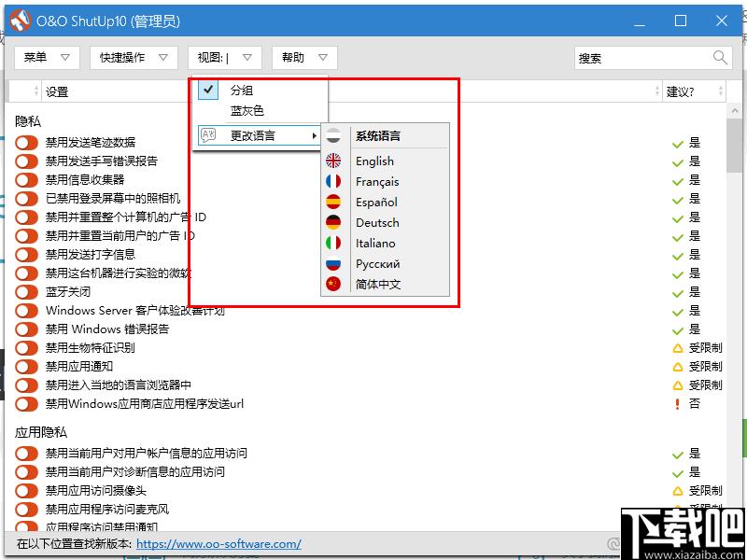The image size is (747, 560).
Task: Toggle 已禁用登录屏幕中的照相机 switch
Action: 26,198
